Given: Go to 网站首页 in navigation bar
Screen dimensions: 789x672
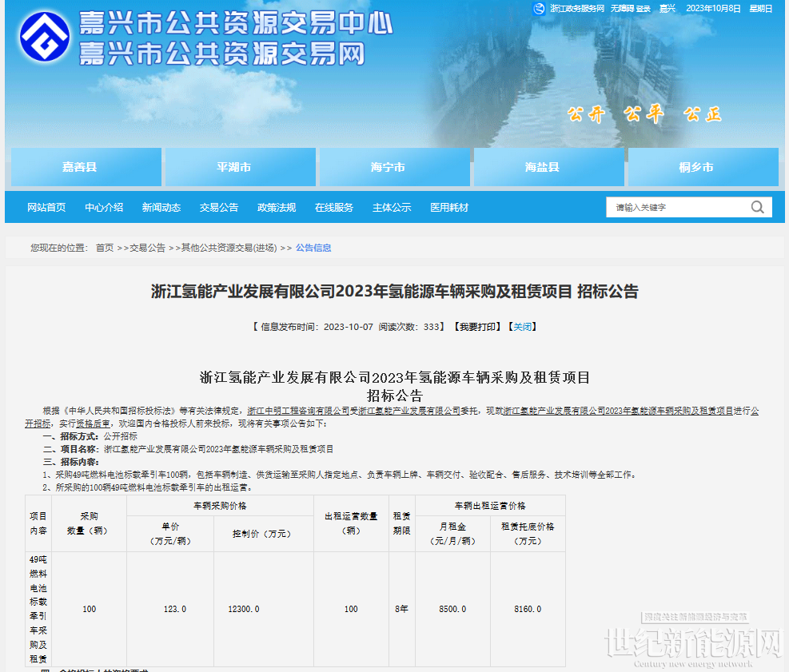Looking at the screenshot, I should pos(46,207).
